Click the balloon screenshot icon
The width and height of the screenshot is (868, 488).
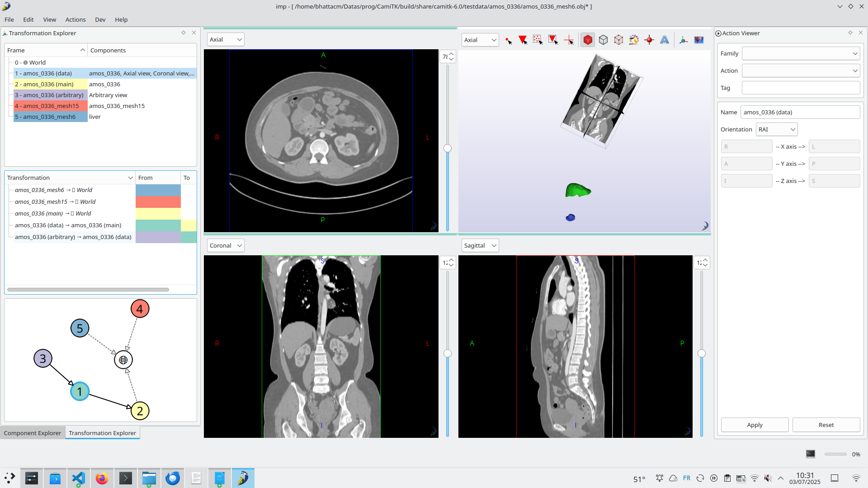click(699, 40)
